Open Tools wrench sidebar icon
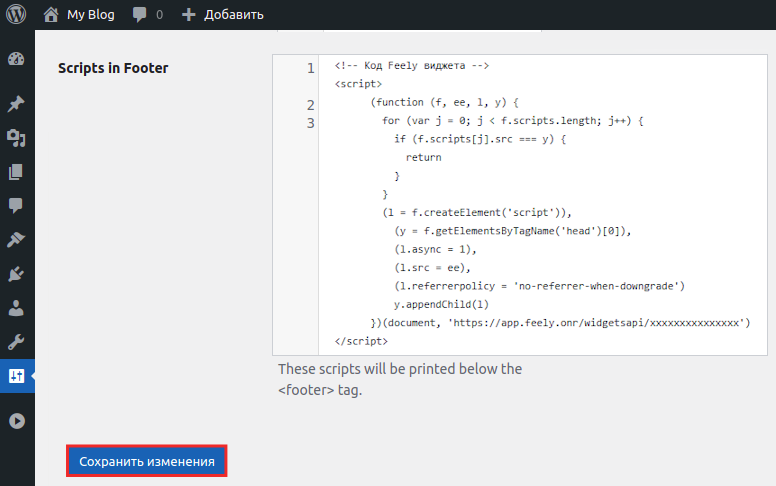Viewport: 776px width, 486px height. pyautogui.click(x=16, y=342)
